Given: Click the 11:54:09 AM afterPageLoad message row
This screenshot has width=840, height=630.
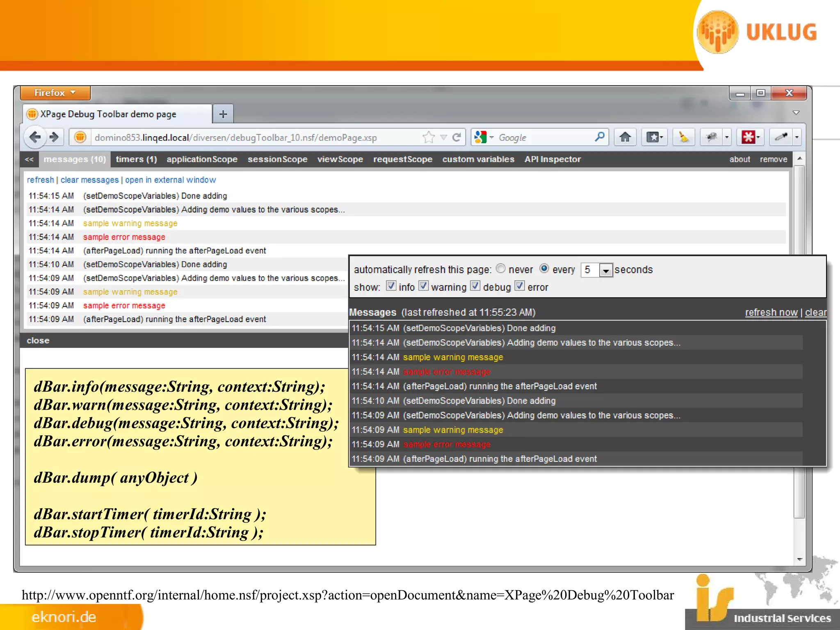Looking at the screenshot, I should (x=187, y=319).
